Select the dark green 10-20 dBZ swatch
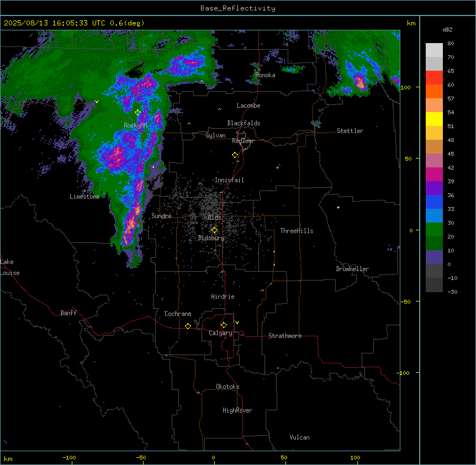 (x=434, y=244)
